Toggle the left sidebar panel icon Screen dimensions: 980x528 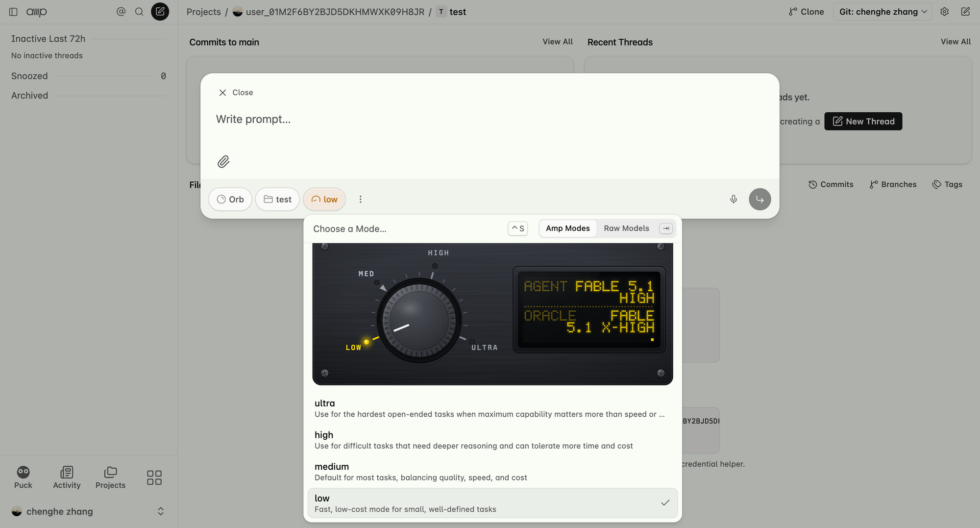(x=14, y=12)
